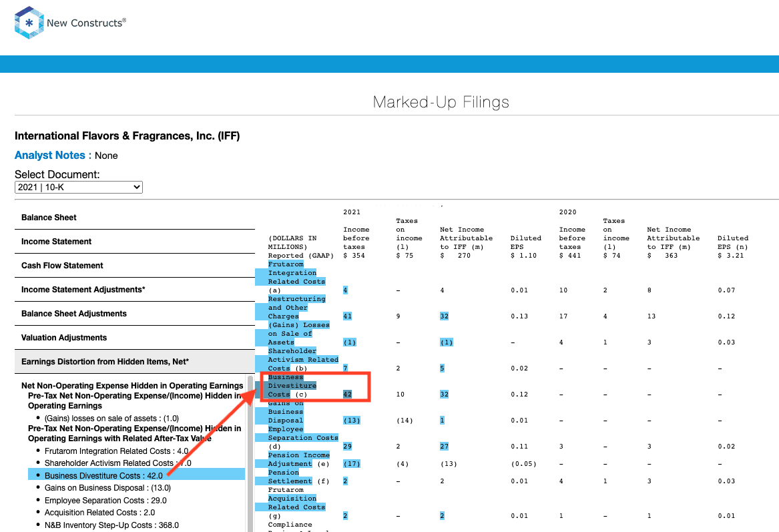The image size is (779, 532).
Task: Click Reported GAAP income value $ 354
Action: coord(354,256)
